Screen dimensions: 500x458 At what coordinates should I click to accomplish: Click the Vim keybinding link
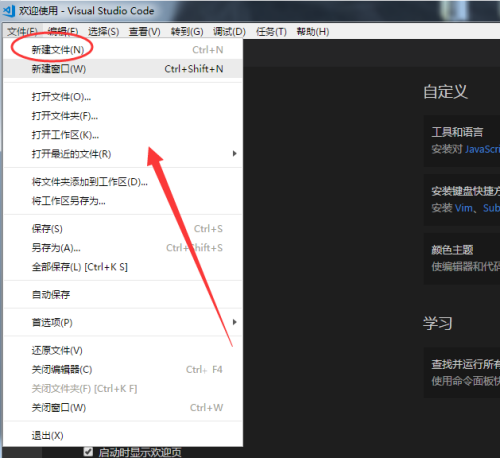pyautogui.click(x=464, y=208)
